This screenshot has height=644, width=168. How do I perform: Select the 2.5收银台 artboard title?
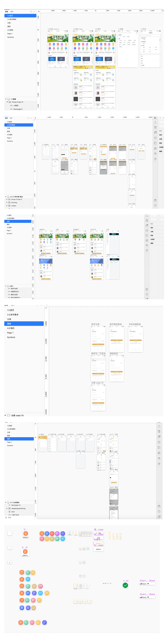click(103, 145)
